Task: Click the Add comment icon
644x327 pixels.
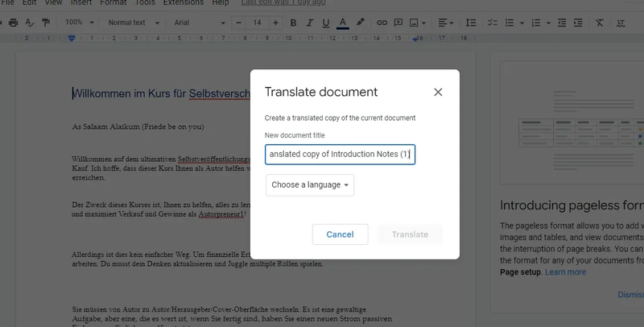Action: [x=398, y=23]
